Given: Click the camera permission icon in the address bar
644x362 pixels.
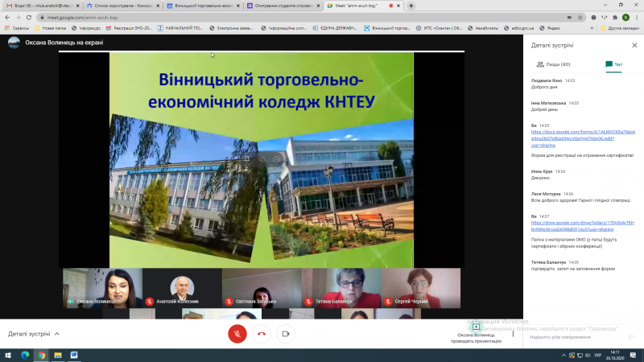Looking at the screenshot, I should coord(569,17).
